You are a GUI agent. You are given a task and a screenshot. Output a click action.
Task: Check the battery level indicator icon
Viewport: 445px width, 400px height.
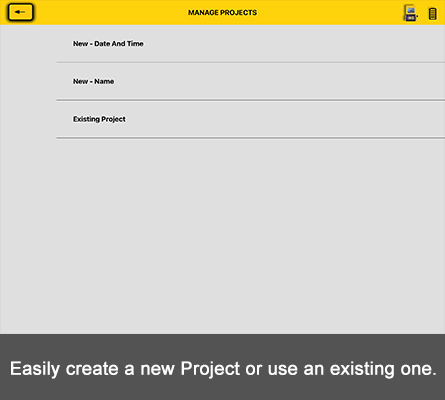(x=432, y=14)
